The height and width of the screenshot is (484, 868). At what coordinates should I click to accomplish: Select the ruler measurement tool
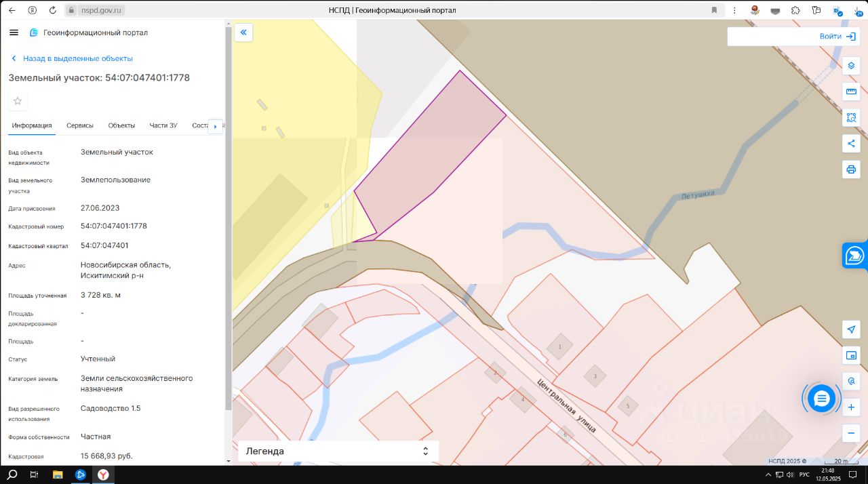point(851,92)
